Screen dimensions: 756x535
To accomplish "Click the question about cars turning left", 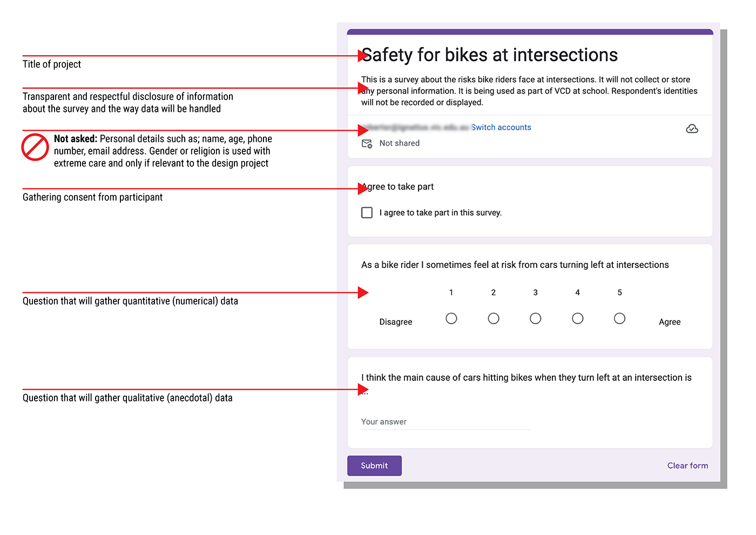I will click(x=515, y=265).
